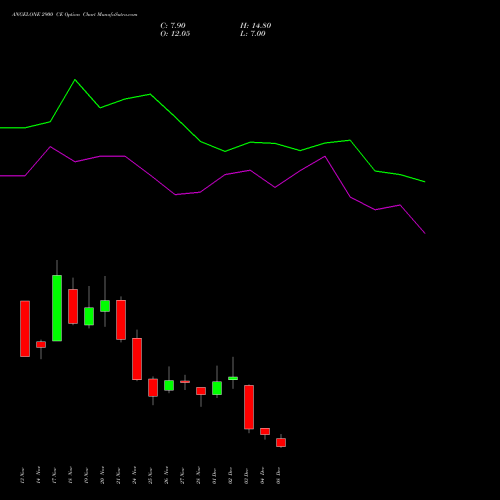Click the small red candle above 04 Dec

(x=265, y=431)
